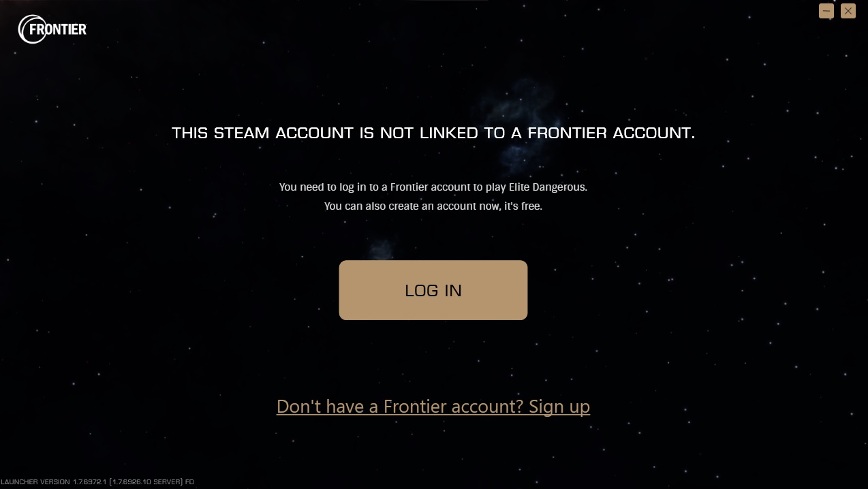Click the FRONTIER wordmark text
This screenshot has width=868, height=489.
click(x=58, y=29)
